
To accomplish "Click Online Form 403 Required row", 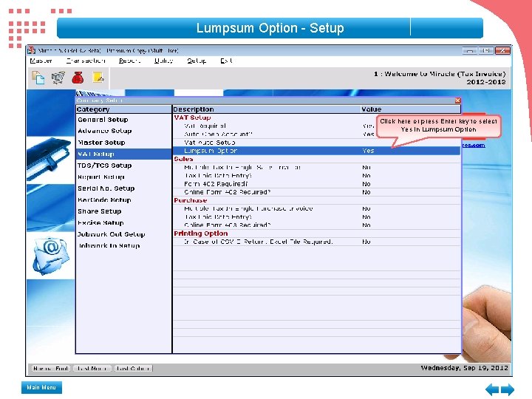I will tap(316, 225).
